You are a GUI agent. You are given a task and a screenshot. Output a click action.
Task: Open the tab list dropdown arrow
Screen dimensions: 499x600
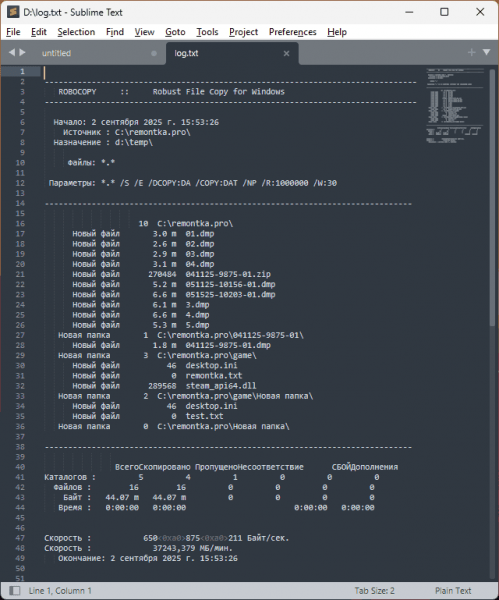pos(486,52)
